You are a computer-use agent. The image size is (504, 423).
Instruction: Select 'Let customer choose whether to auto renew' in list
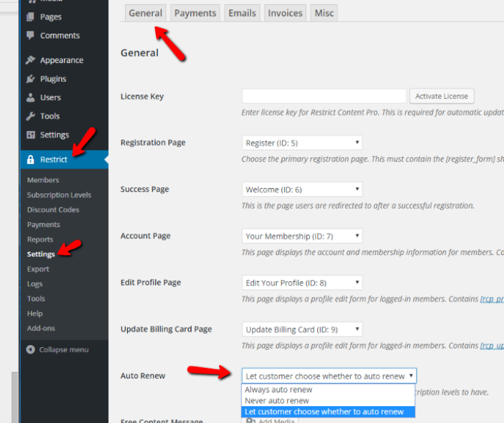point(328,412)
